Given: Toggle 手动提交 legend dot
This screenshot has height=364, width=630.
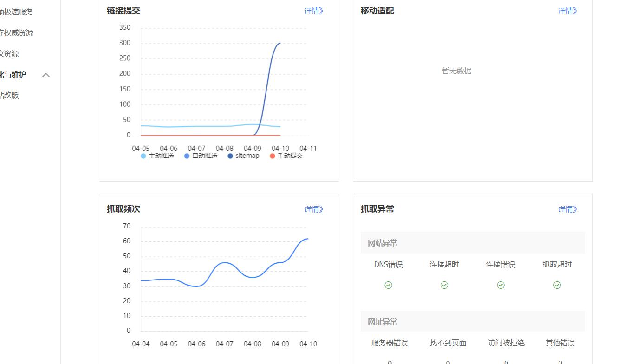Looking at the screenshot, I should click(x=272, y=156).
